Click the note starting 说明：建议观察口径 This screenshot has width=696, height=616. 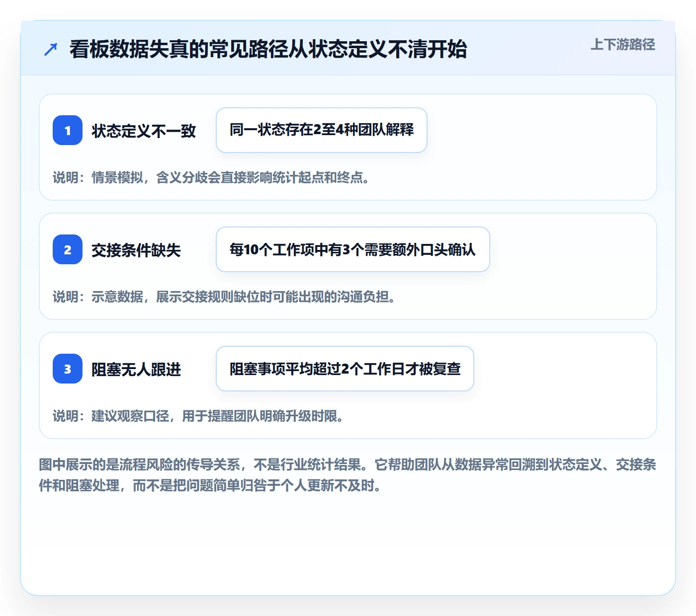click(x=198, y=416)
